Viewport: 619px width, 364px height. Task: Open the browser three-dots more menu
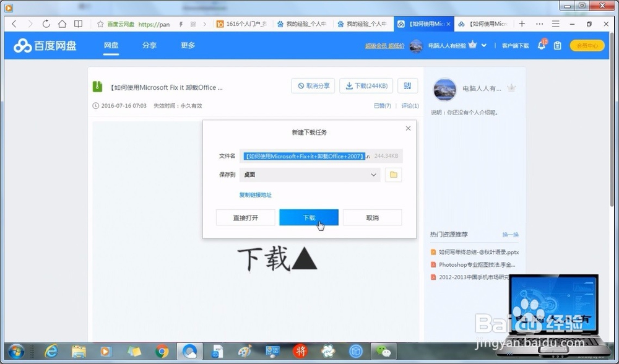(539, 24)
